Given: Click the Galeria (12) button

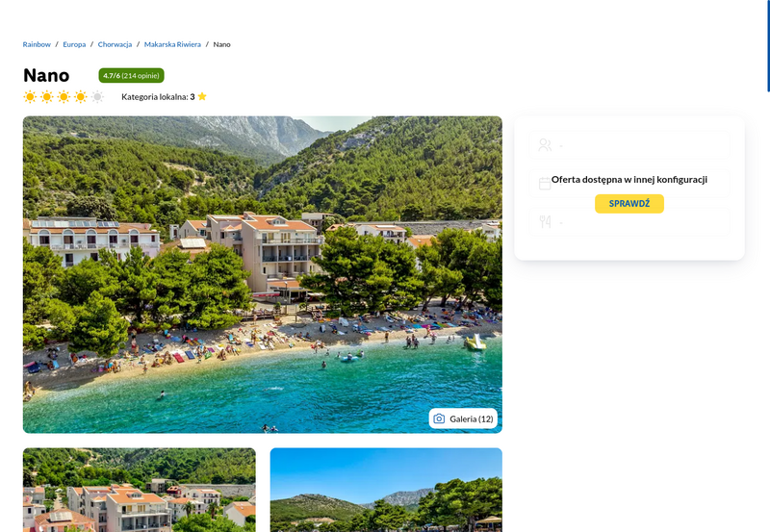Looking at the screenshot, I should coord(463,418).
